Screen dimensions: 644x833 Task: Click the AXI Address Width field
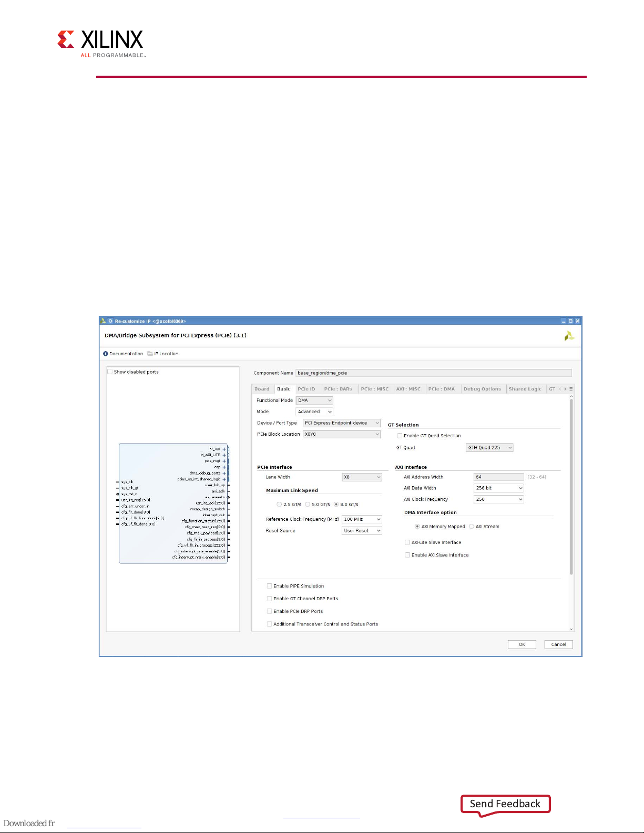(499, 477)
